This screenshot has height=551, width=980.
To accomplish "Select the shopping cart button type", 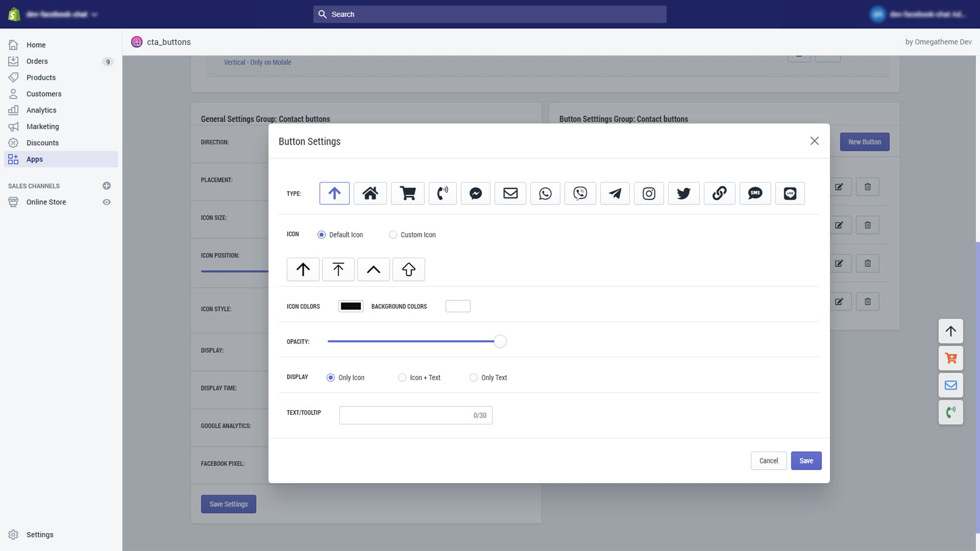I will click(407, 193).
